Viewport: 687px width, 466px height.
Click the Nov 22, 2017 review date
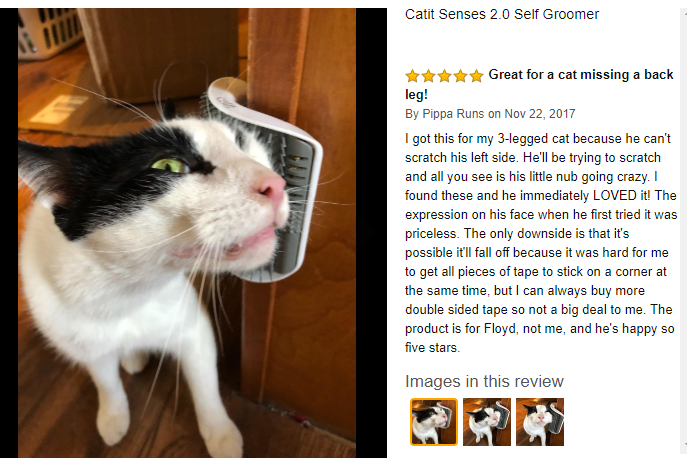(x=540, y=114)
